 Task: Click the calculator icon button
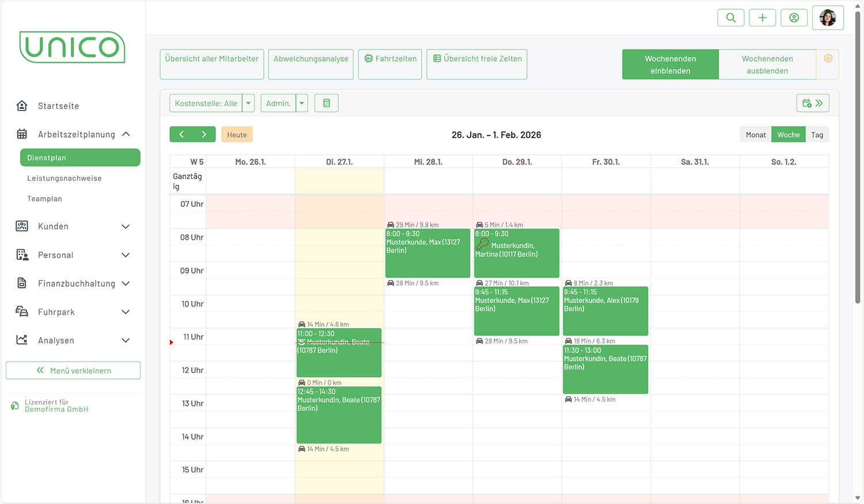coord(327,103)
